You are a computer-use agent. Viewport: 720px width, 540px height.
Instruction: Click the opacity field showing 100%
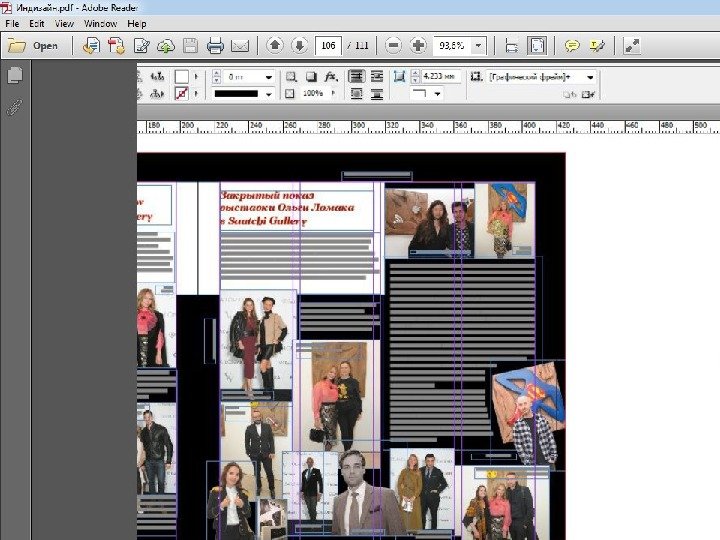coord(313,94)
